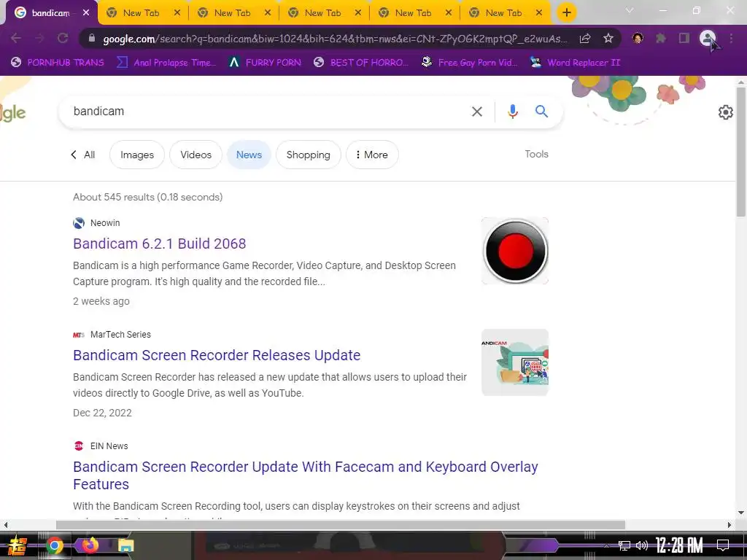This screenshot has width=747, height=560.
Task: Click into the bandicam search field
Action: pos(267,112)
